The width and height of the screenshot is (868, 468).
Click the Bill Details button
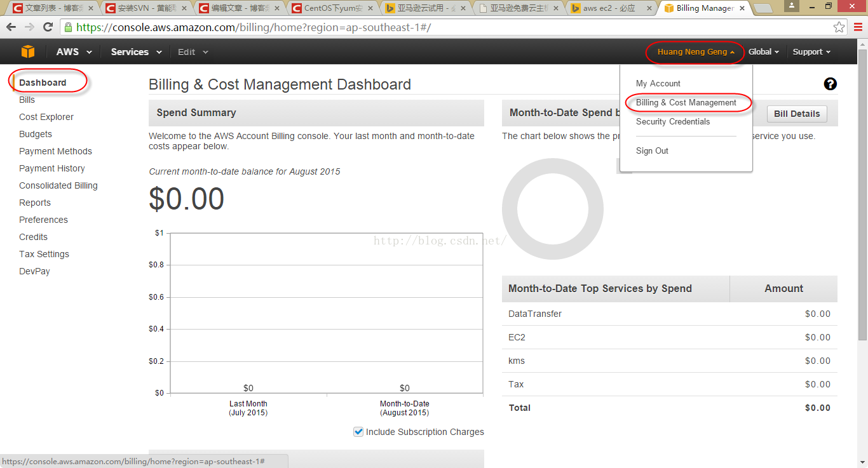(797, 114)
